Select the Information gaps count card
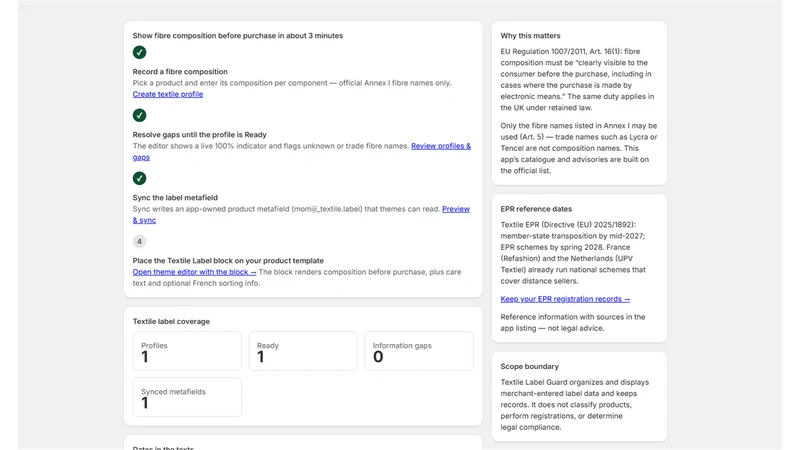The width and height of the screenshot is (800, 450). [x=419, y=351]
